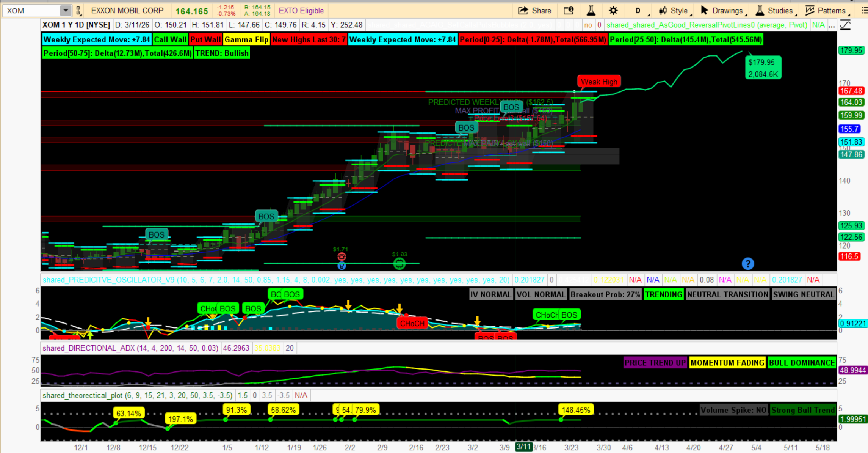This screenshot has width=868, height=453.
Task: Open the alerts calendar info icon
Action: click(x=569, y=11)
